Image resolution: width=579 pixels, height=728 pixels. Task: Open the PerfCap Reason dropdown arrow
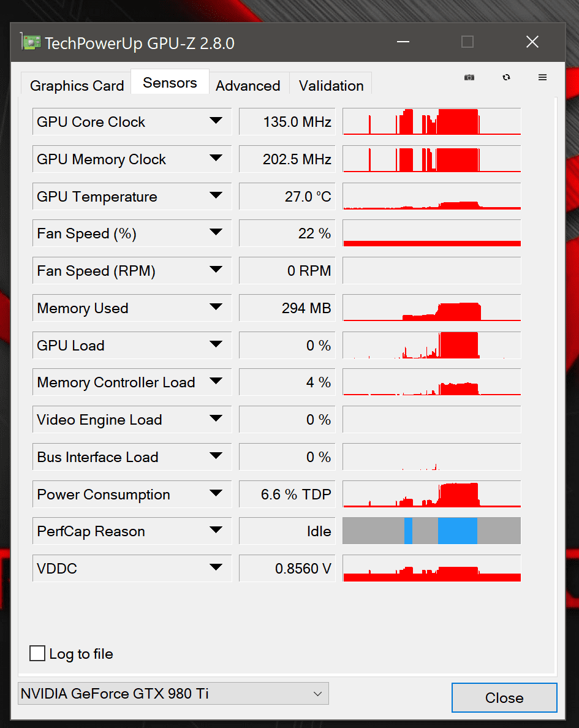click(x=216, y=529)
